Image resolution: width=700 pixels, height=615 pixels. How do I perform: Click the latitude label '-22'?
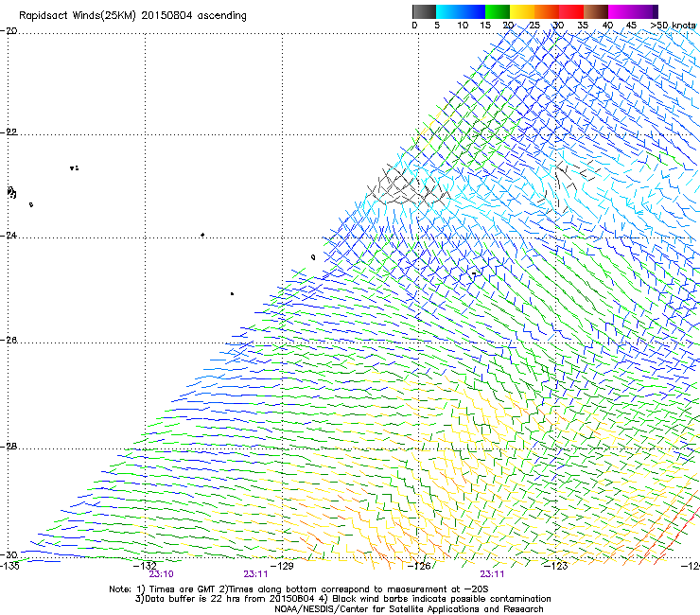[x=9, y=132]
